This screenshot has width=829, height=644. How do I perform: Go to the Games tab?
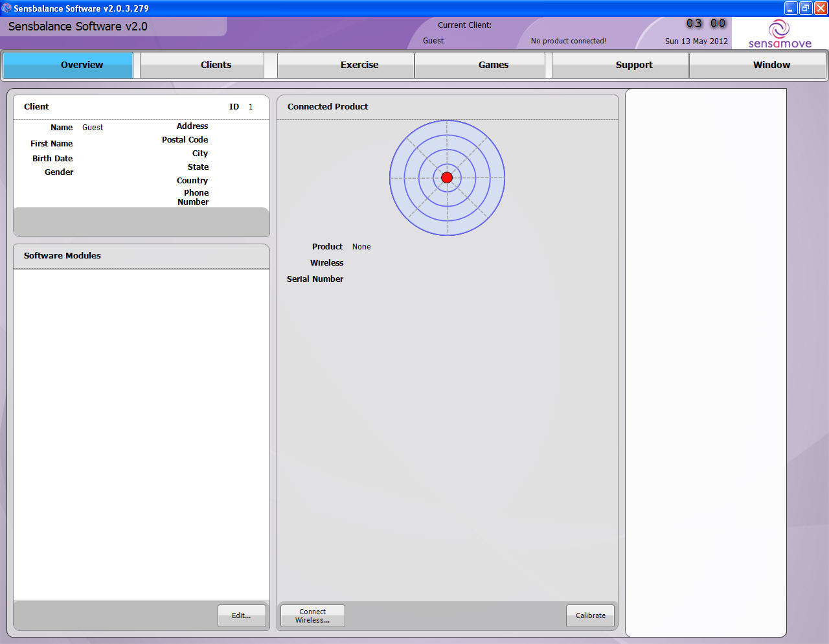coord(480,65)
